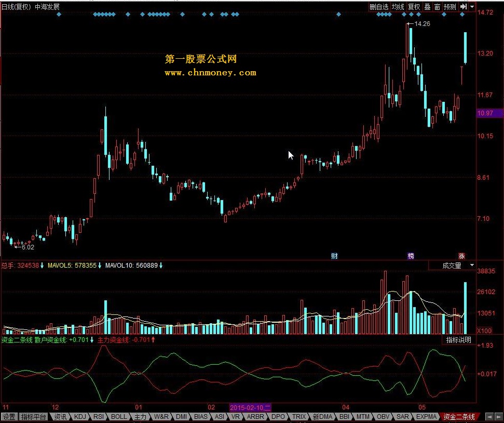Open the top toolbar dropdown arrow
Viewport: 504px width, 423px height.
(472, 7)
